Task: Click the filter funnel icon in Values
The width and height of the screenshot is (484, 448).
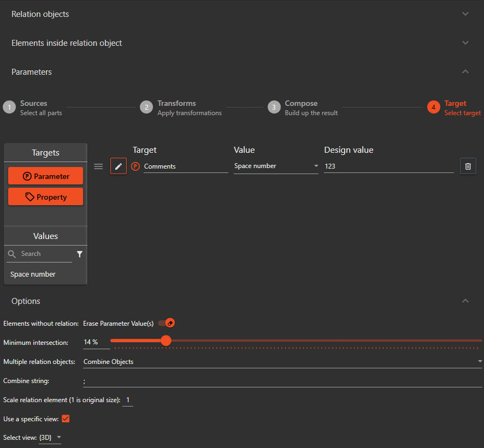Action: coord(80,254)
